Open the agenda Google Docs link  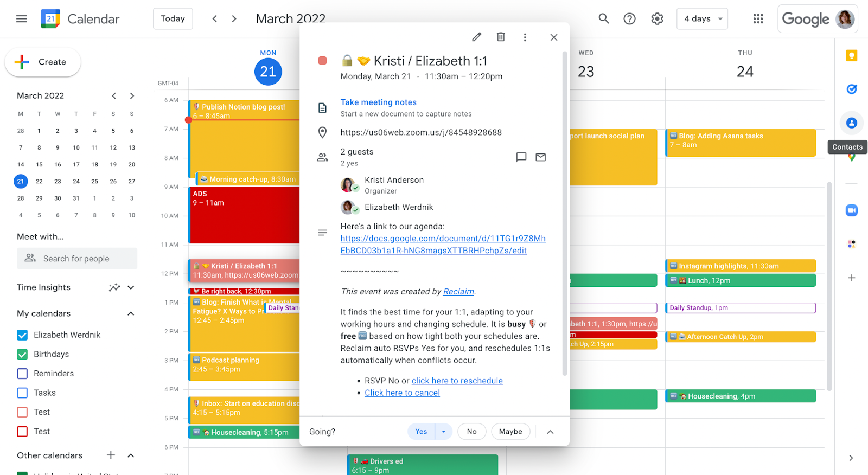click(443, 245)
